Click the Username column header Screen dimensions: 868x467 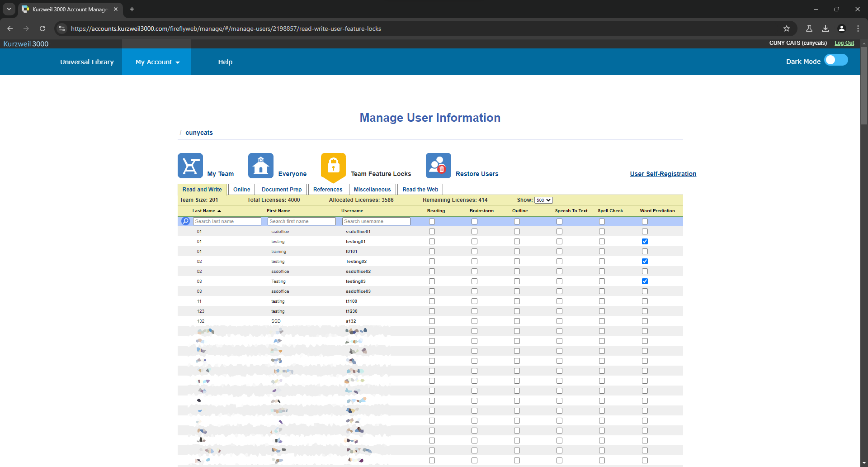(352, 211)
